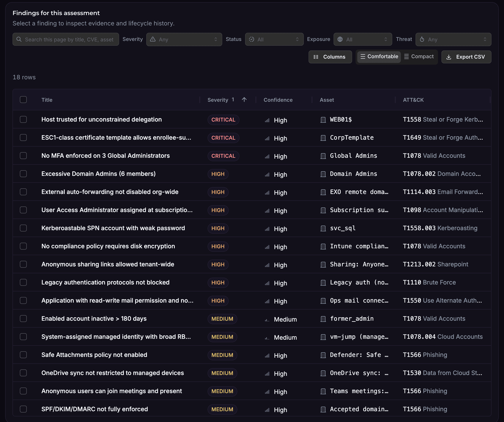Sort by the Confidence column header
This screenshot has height=422, width=504.
pyautogui.click(x=278, y=100)
